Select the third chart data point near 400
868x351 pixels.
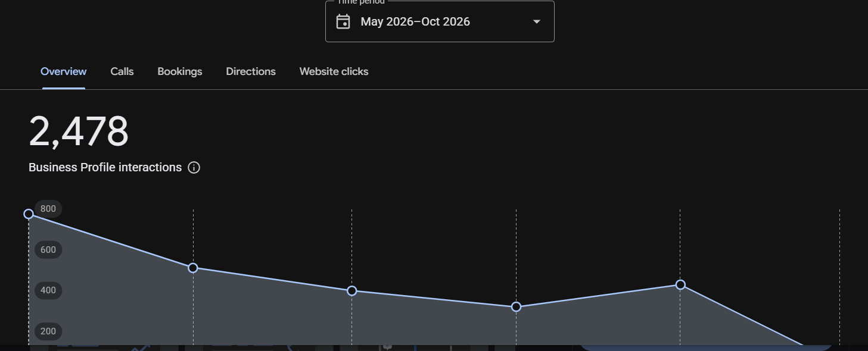tap(352, 291)
